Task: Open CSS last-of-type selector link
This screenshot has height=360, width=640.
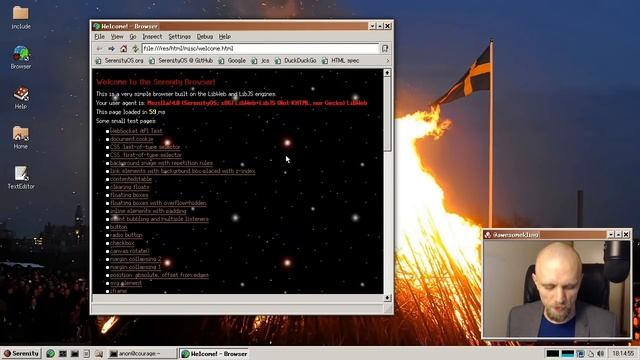Action: pos(145,147)
